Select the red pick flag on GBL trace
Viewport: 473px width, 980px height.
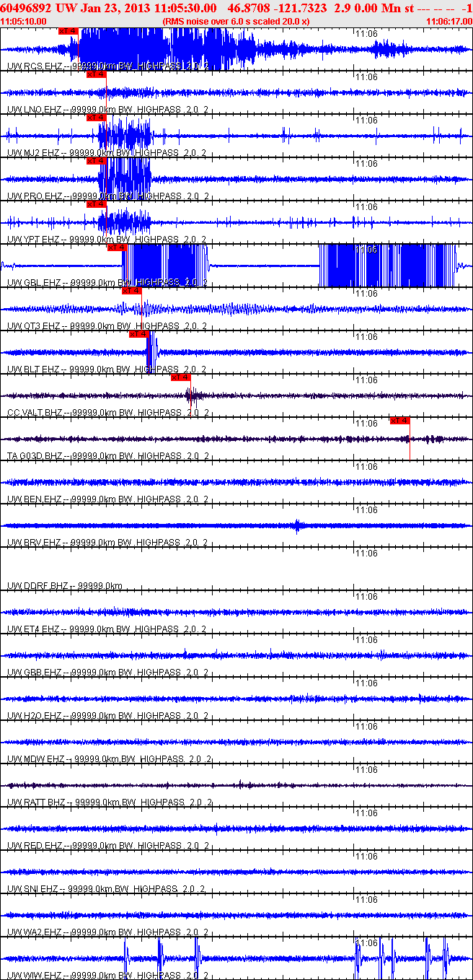coord(117,248)
